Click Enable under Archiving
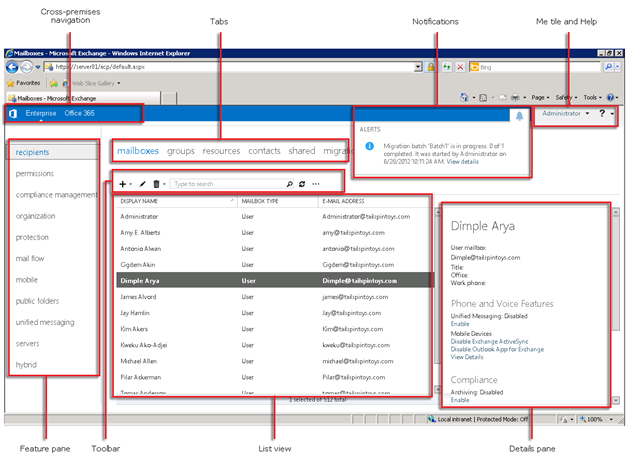The width and height of the screenshot is (628, 470). tap(460, 400)
